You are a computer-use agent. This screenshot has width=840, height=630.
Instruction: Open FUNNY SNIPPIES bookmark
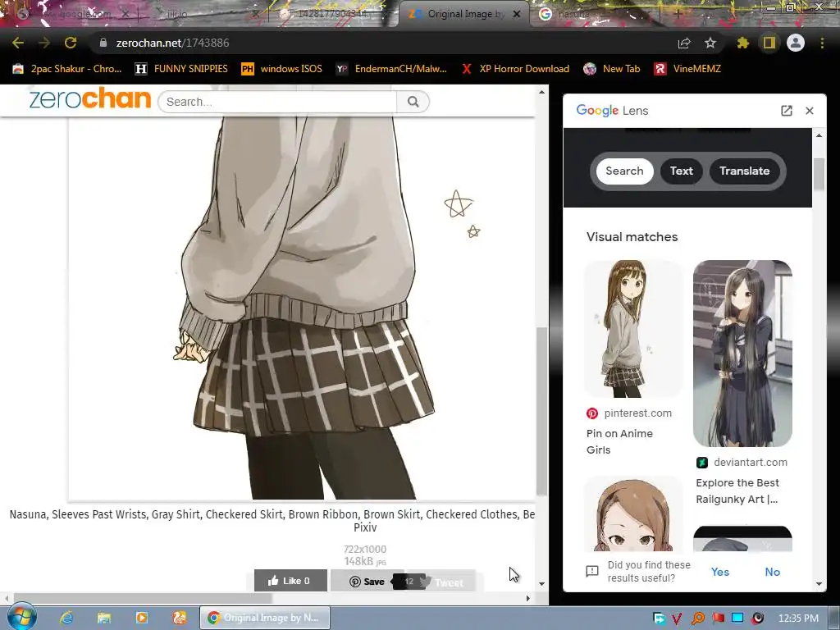[182, 69]
